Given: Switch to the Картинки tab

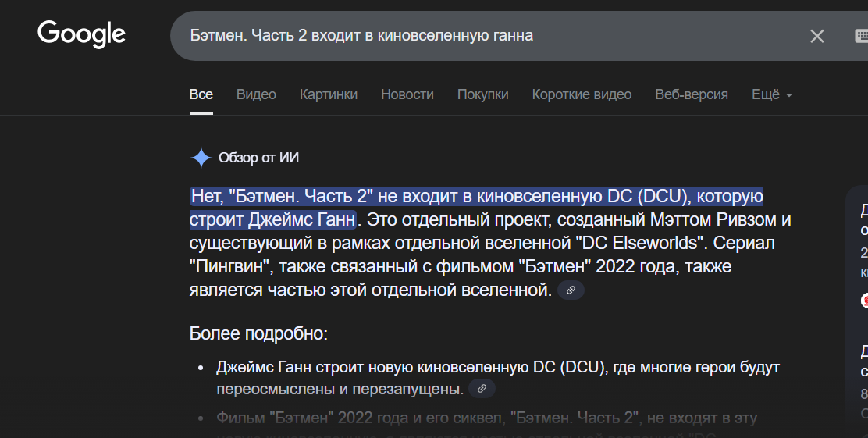Looking at the screenshot, I should pyautogui.click(x=329, y=94).
